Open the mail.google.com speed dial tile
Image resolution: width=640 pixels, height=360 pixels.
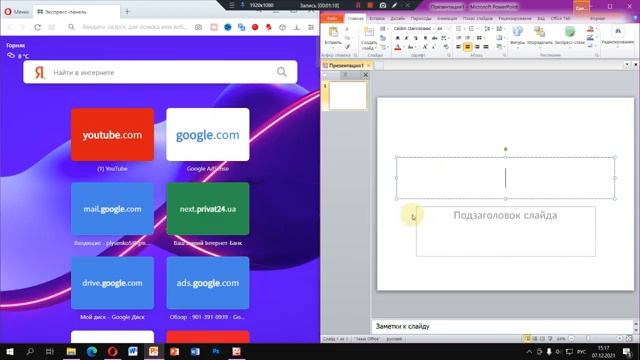click(x=112, y=209)
